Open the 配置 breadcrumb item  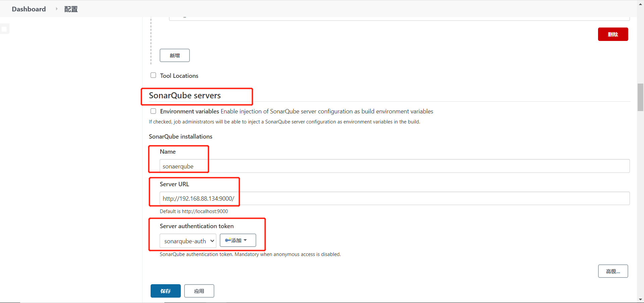pos(71,9)
